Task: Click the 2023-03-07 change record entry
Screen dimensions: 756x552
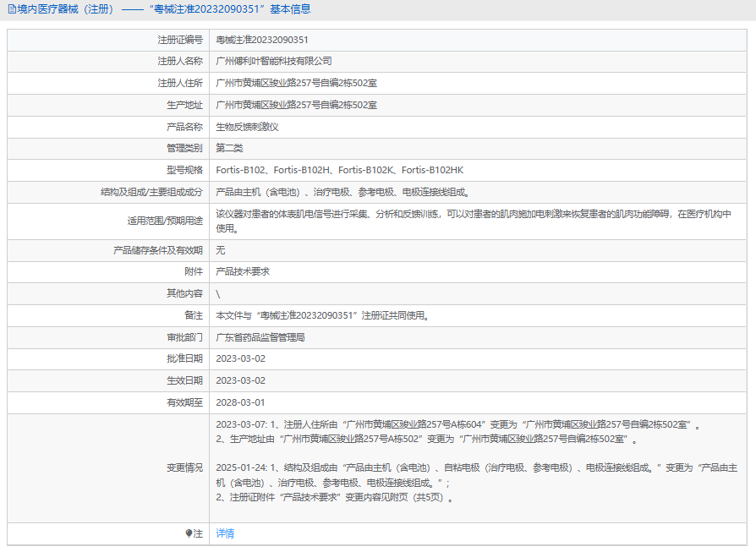Action: pyautogui.click(x=458, y=431)
